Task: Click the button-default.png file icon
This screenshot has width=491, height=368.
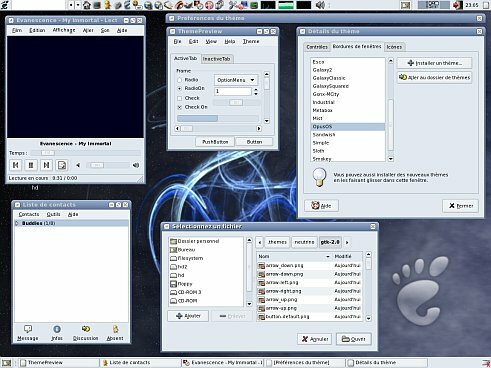Action: click(261, 317)
